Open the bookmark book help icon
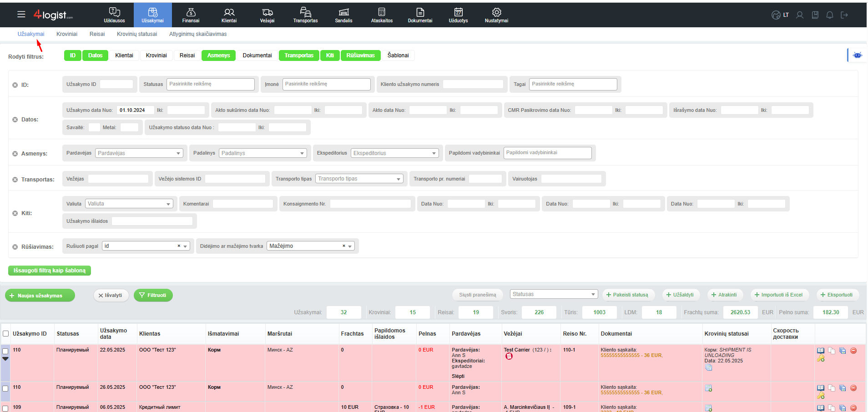The height and width of the screenshot is (412, 868). point(815,15)
